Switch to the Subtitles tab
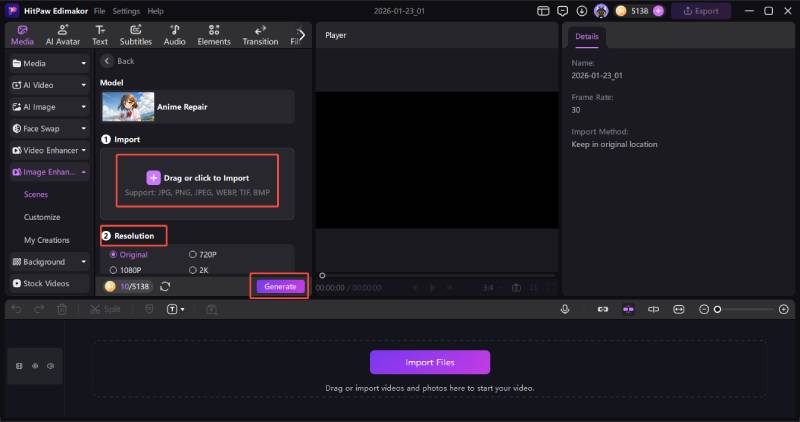 click(136, 35)
